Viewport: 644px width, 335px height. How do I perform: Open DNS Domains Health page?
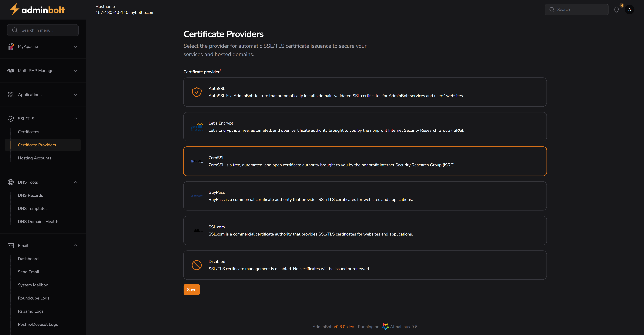(38, 221)
